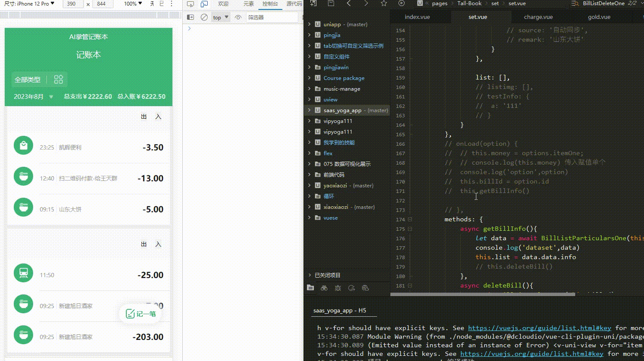Viewport: 644px width, 361px height.
Task: Expand the uniapp project in tree
Action: [x=309, y=24]
